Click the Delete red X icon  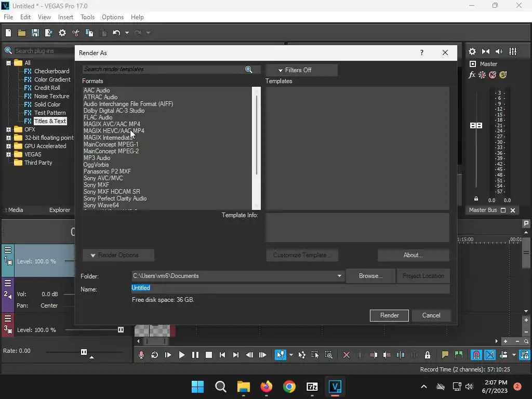click(347, 355)
